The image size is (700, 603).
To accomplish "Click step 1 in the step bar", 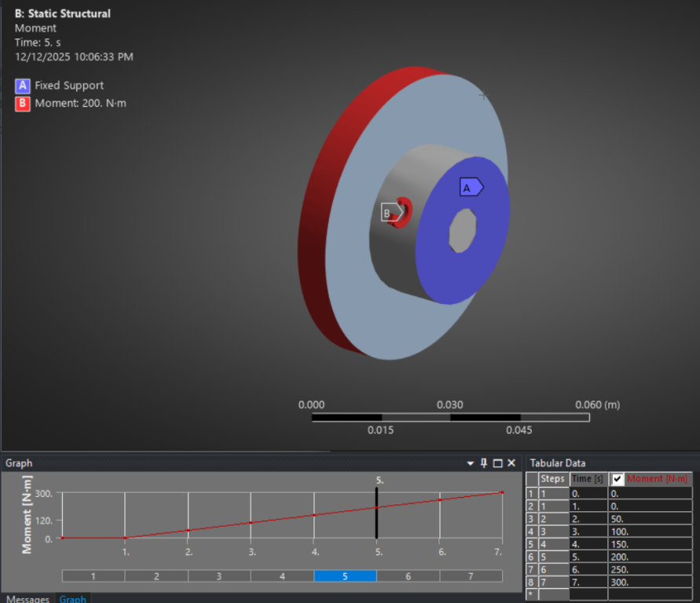I will (93, 576).
